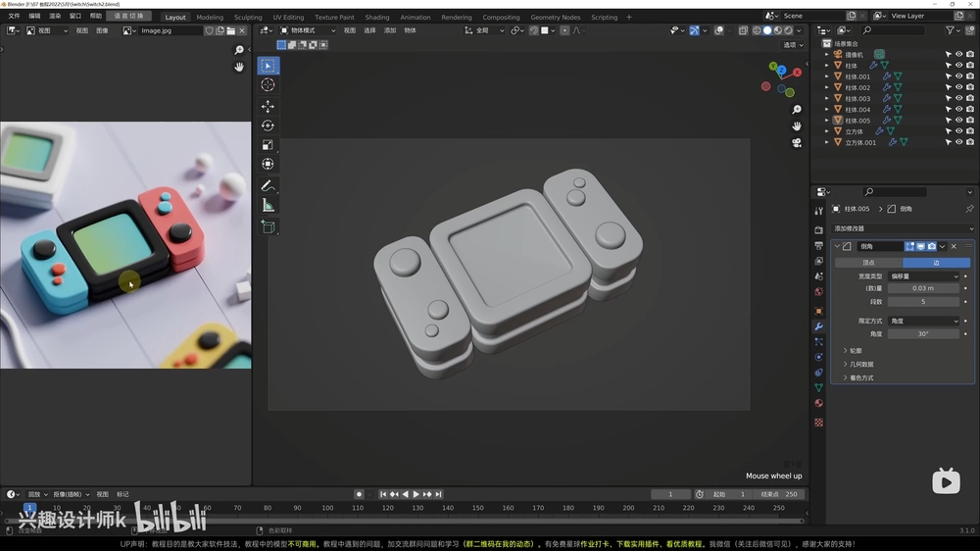
Task: Select the Select Box tool
Action: (269, 66)
